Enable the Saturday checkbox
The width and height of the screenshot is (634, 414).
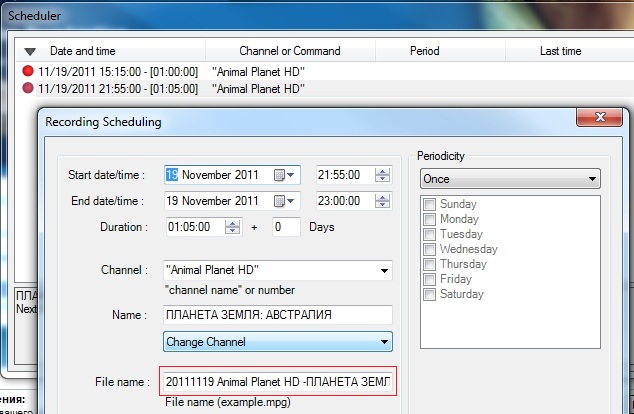click(x=430, y=295)
